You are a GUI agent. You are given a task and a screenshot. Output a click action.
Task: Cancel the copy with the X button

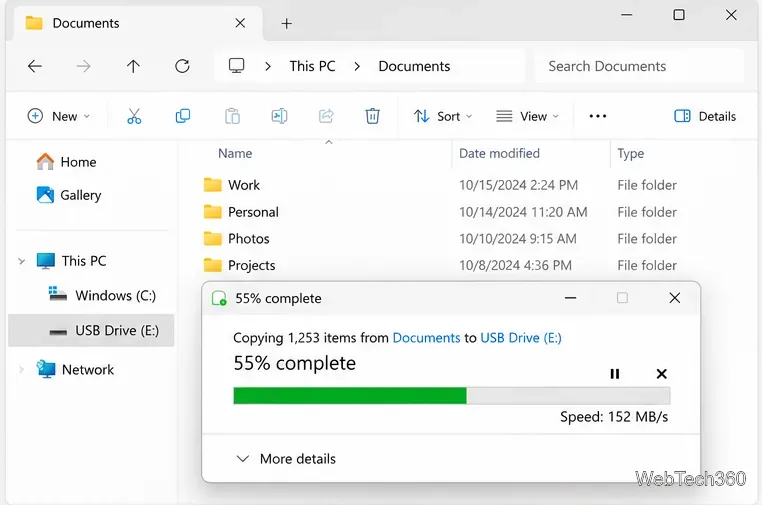[661, 374]
